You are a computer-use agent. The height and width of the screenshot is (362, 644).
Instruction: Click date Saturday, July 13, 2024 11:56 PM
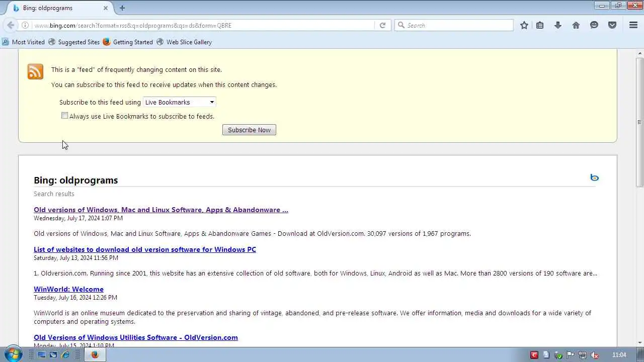[76, 258]
